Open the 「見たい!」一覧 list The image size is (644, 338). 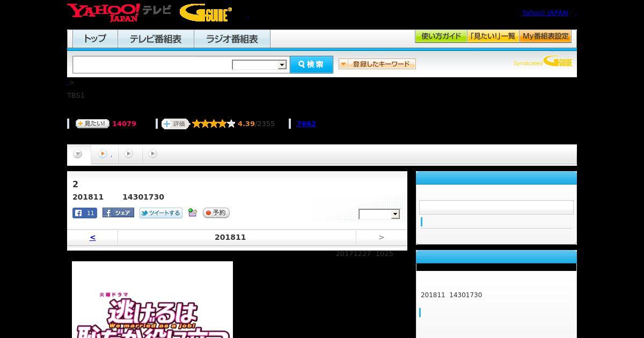click(493, 36)
